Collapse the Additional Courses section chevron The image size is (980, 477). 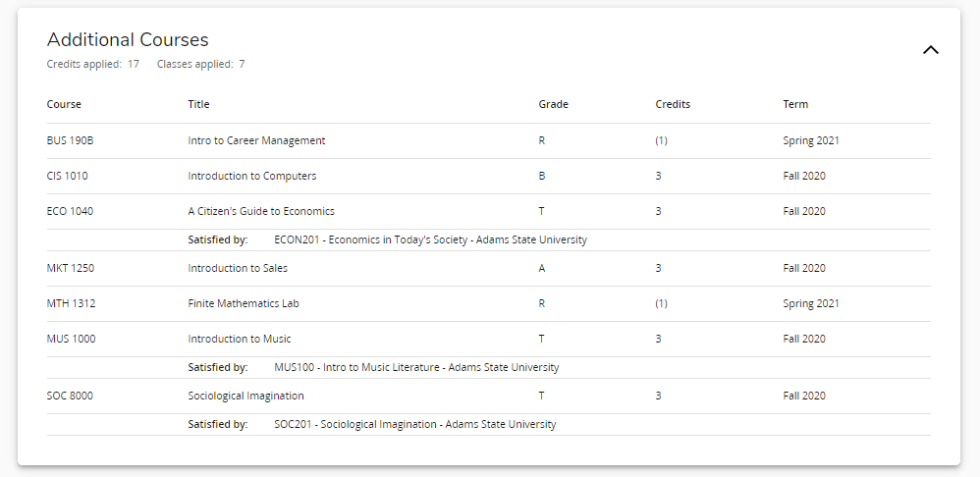click(x=931, y=50)
